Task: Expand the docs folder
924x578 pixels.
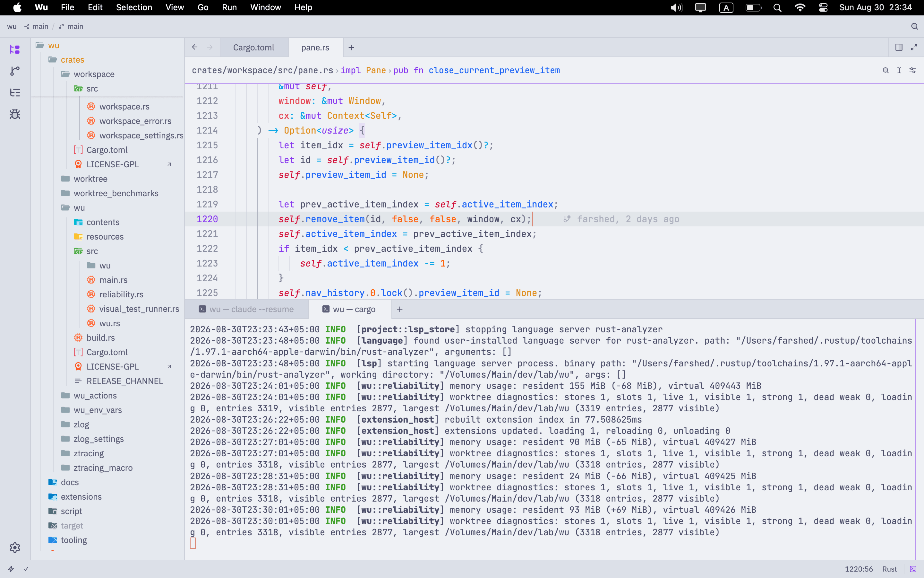Action: tap(70, 482)
